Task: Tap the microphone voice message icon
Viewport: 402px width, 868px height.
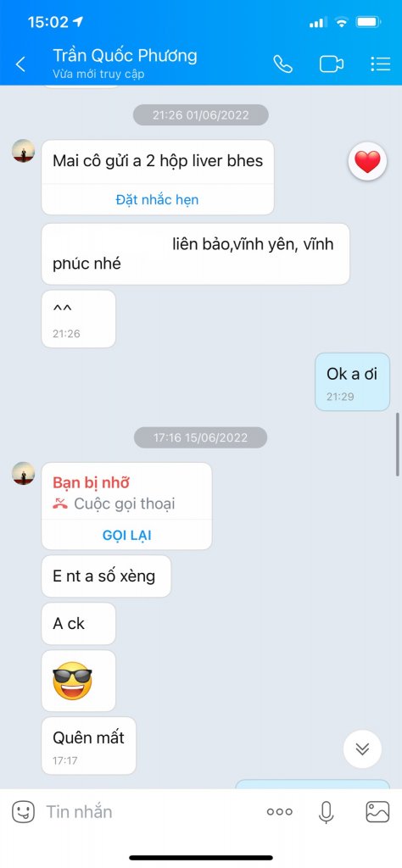Action: coord(327,811)
